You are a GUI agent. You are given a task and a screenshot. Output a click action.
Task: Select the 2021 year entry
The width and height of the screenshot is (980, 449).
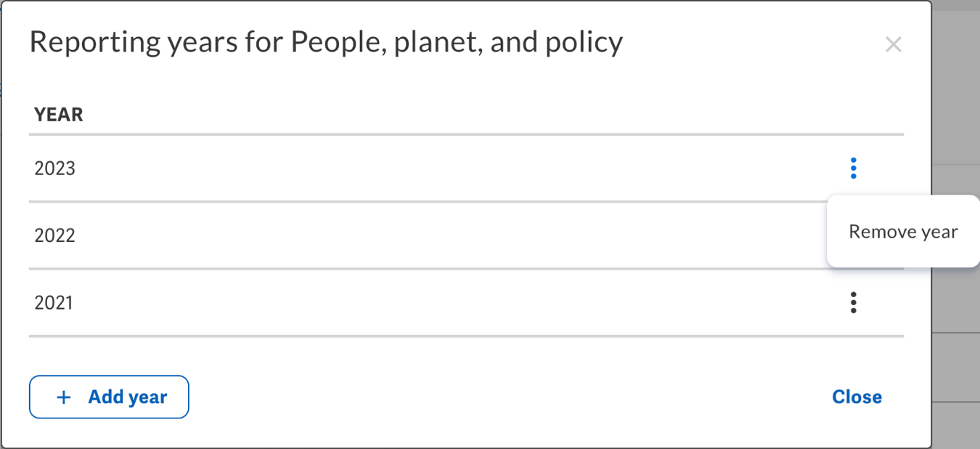[x=54, y=302]
